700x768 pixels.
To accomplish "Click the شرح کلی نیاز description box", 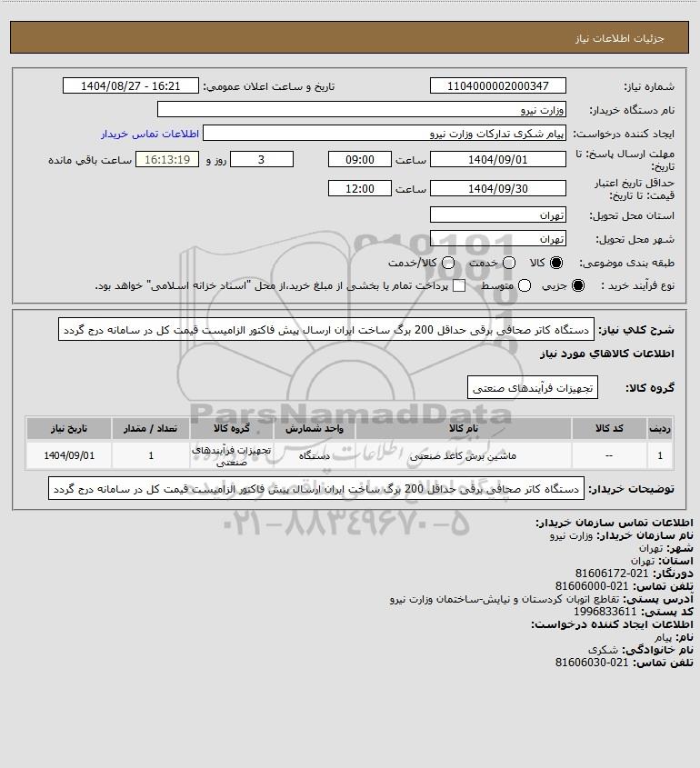I will pyautogui.click(x=326, y=330).
